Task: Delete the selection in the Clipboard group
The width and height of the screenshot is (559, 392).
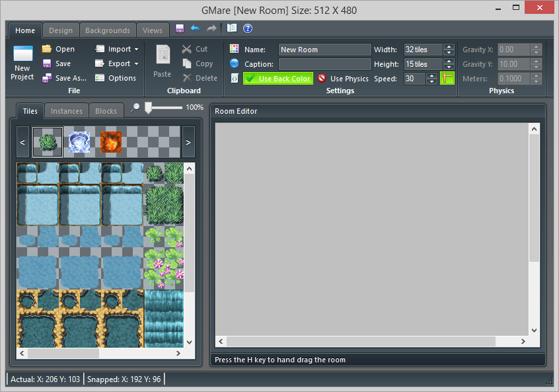Action: click(x=200, y=78)
